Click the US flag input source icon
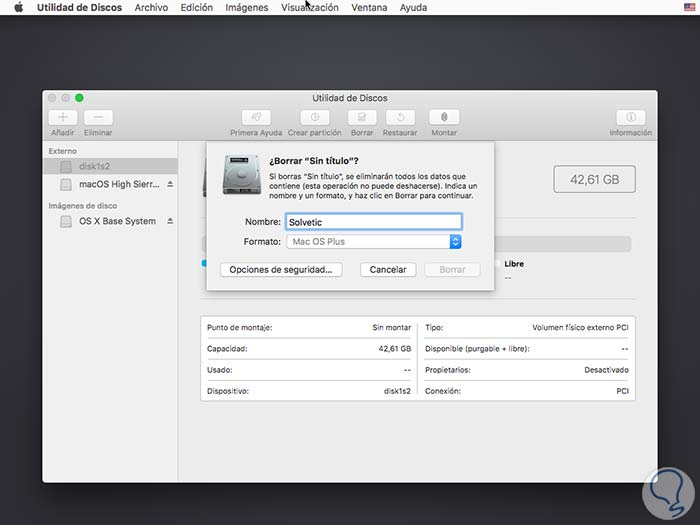Viewport: 700px width, 525px height. (689, 7)
